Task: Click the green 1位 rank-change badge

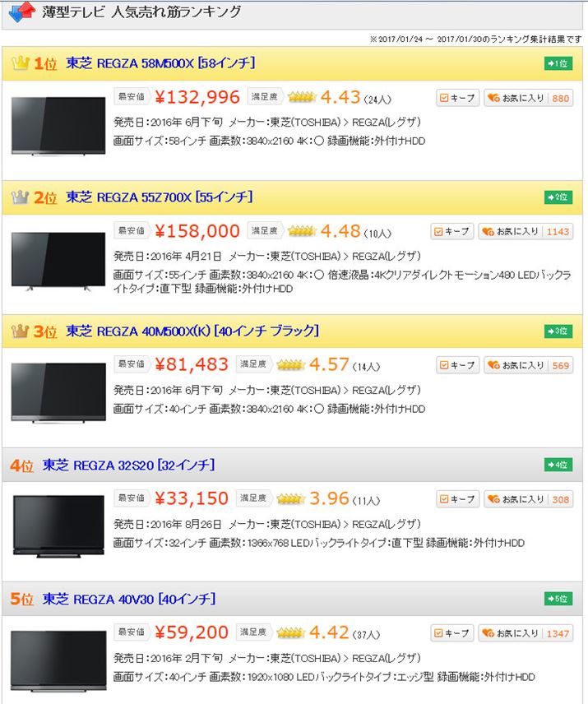Action: [x=558, y=64]
